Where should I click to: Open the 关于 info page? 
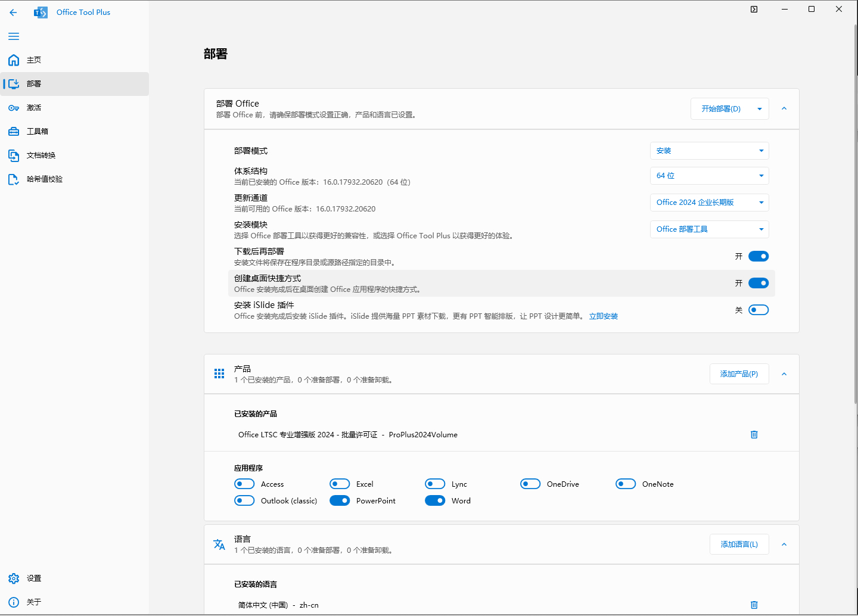pyautogui.click(x=14, y=602)
